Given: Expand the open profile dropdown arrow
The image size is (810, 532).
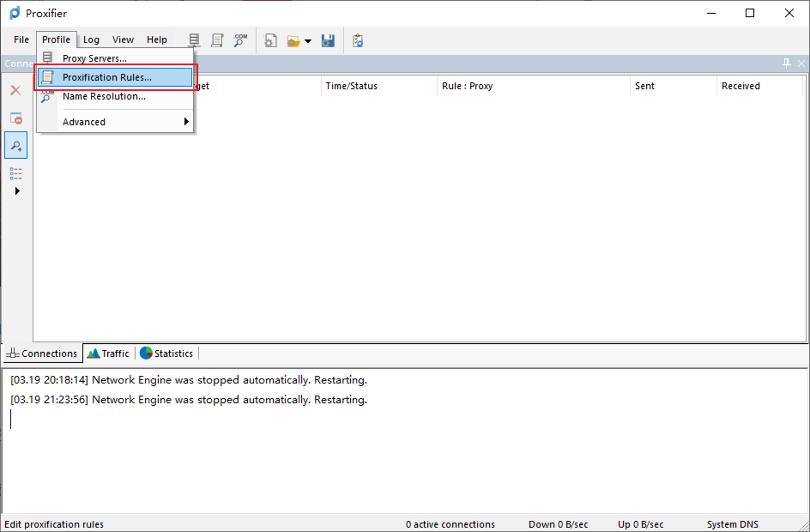Looking at the screenshot, I should pyautogui.click(x=308, y=41).
